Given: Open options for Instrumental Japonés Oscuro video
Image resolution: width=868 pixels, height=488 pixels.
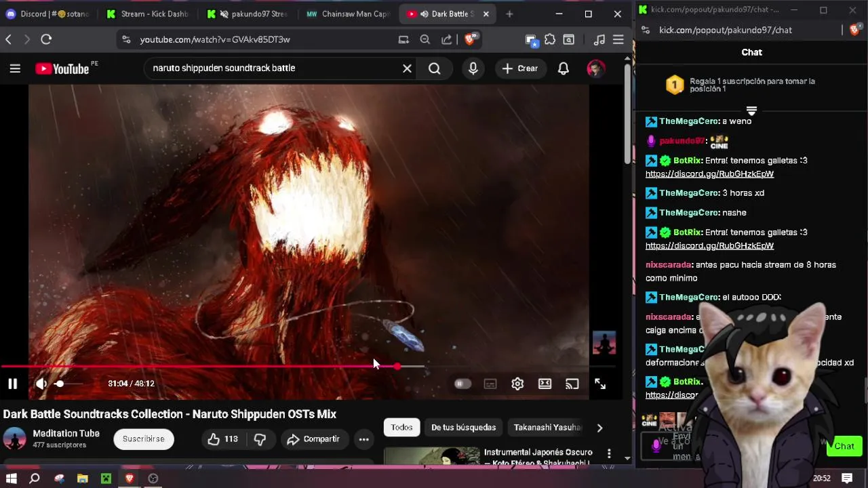Looking at the screenshot, I should (x=609, y=453).
